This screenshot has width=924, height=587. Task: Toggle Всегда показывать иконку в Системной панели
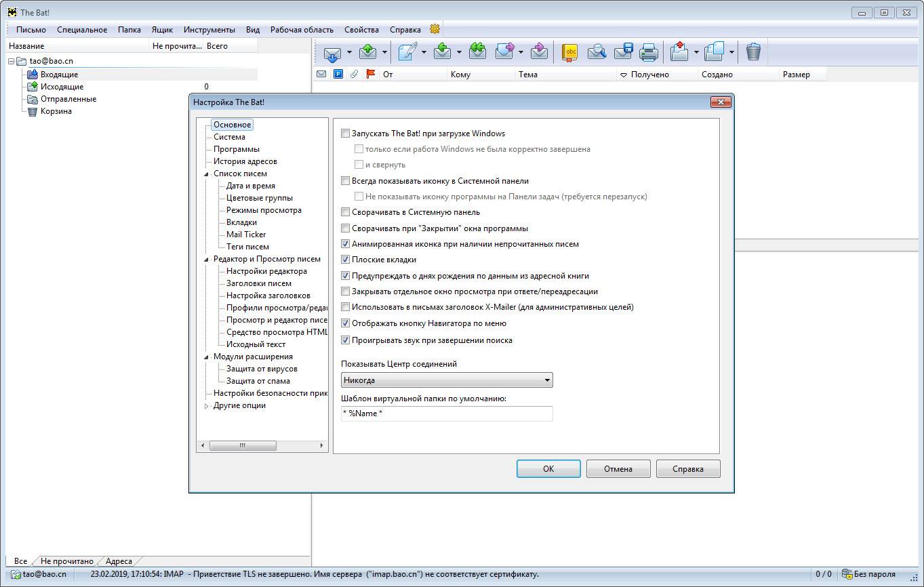[346, 181]
